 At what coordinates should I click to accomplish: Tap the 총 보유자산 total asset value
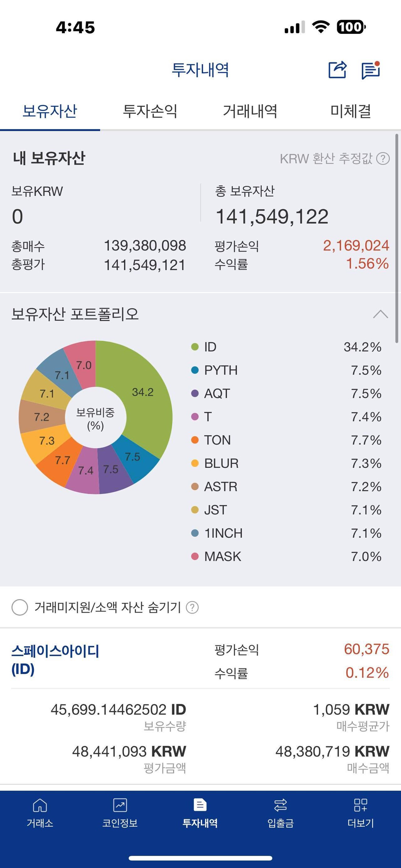[272, 216]
